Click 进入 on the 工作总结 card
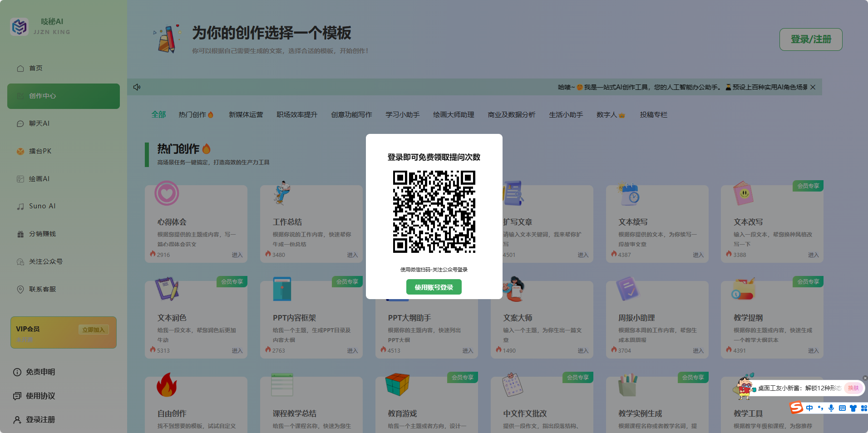Viewport: 868px width, 433px height. pos(352,255)
